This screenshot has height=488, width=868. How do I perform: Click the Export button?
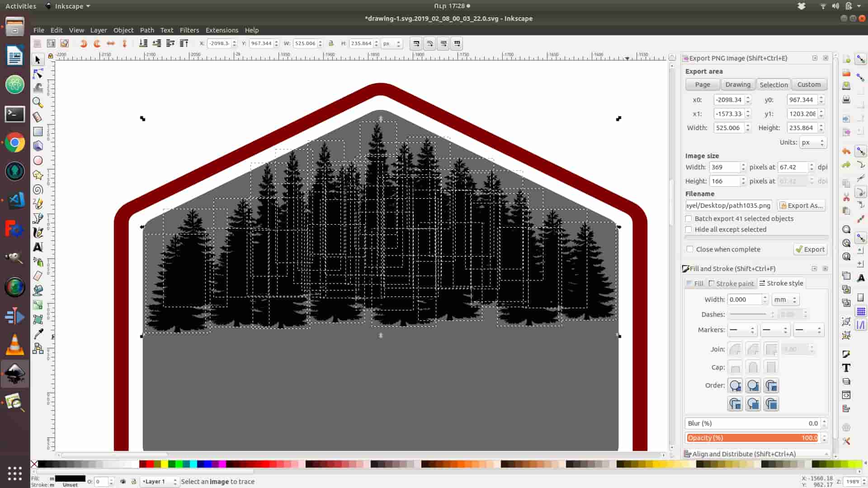(x=810, y=249)
